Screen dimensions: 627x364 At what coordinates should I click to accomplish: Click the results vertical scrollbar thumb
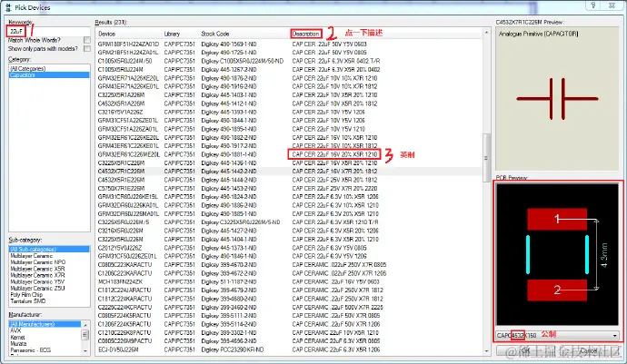coord(487,158)
